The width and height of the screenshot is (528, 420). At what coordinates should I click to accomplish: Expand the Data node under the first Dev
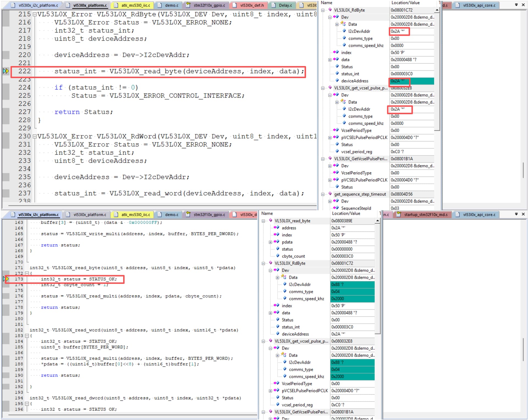point(337,24)
